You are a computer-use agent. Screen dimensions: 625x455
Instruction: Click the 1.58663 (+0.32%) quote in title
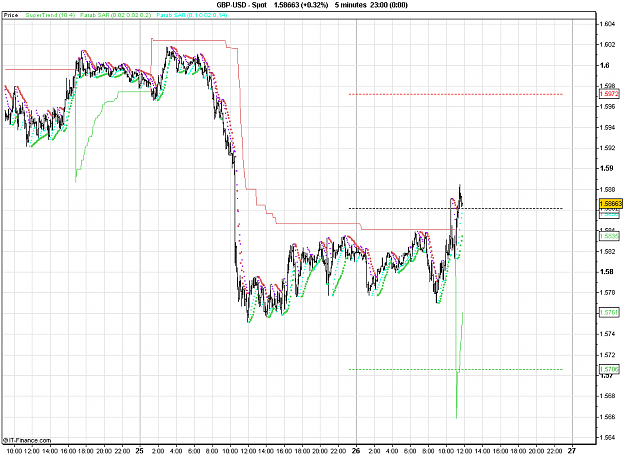[x=301, y=5]
